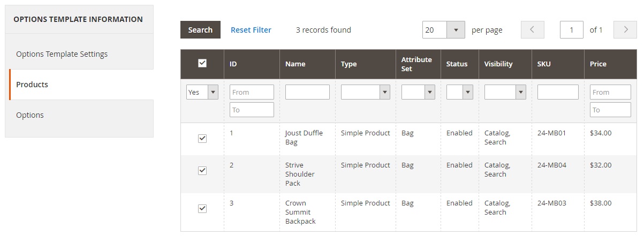
Task: Expand the Attribute Set filter dropdown
Action: (418, 92)
